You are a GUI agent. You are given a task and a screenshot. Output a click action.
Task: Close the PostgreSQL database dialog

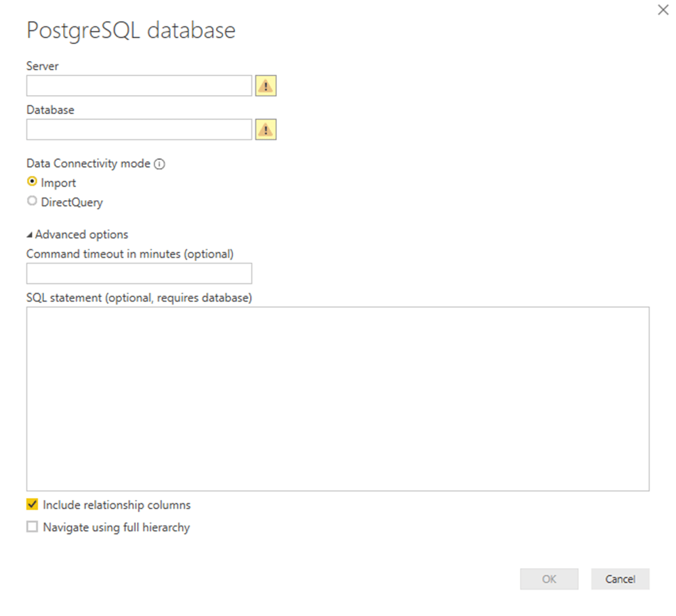[x=663, y=10]
